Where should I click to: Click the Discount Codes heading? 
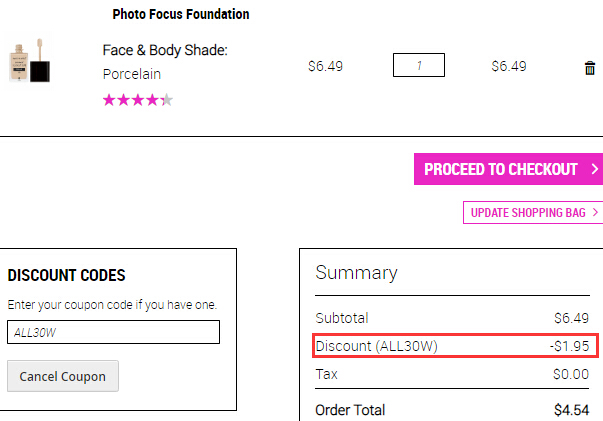pos(67,275)
